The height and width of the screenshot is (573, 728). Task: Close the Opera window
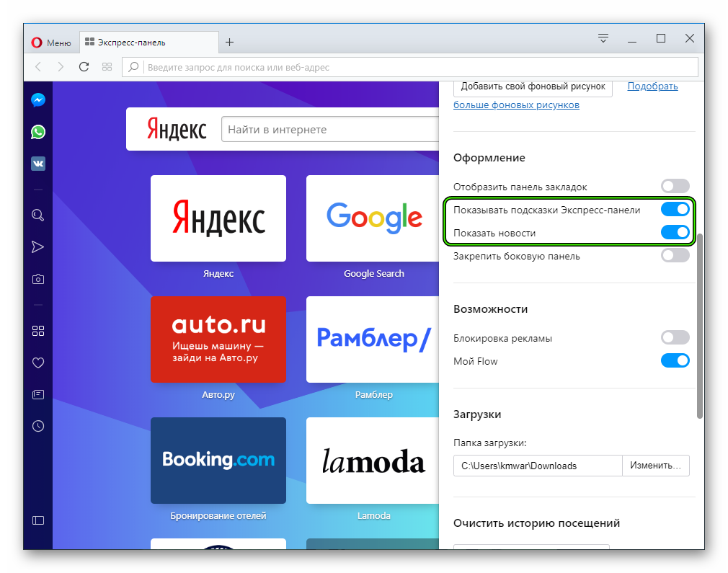coord(690,38)
